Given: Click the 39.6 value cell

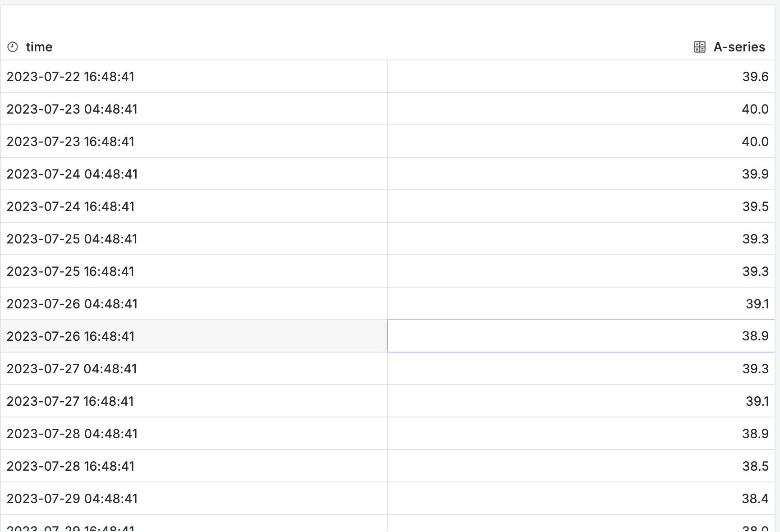Looking at the screenshot, I should (755, 77).
